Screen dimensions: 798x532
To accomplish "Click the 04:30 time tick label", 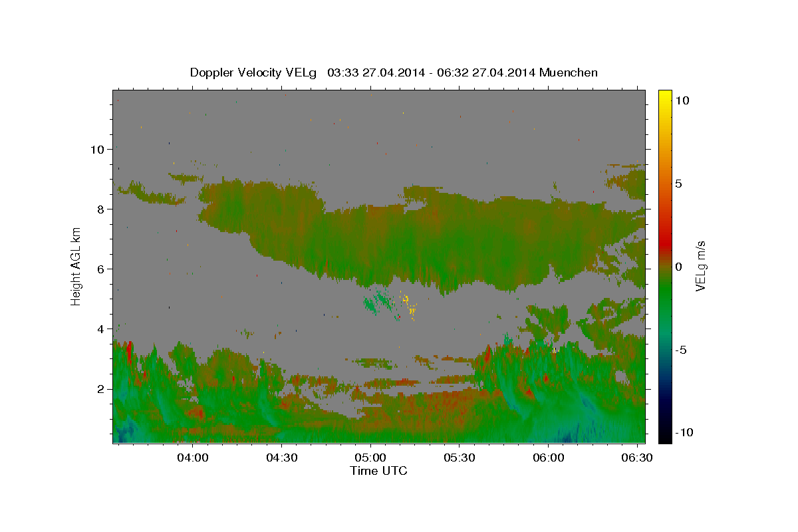I will (x=282, y=458).
